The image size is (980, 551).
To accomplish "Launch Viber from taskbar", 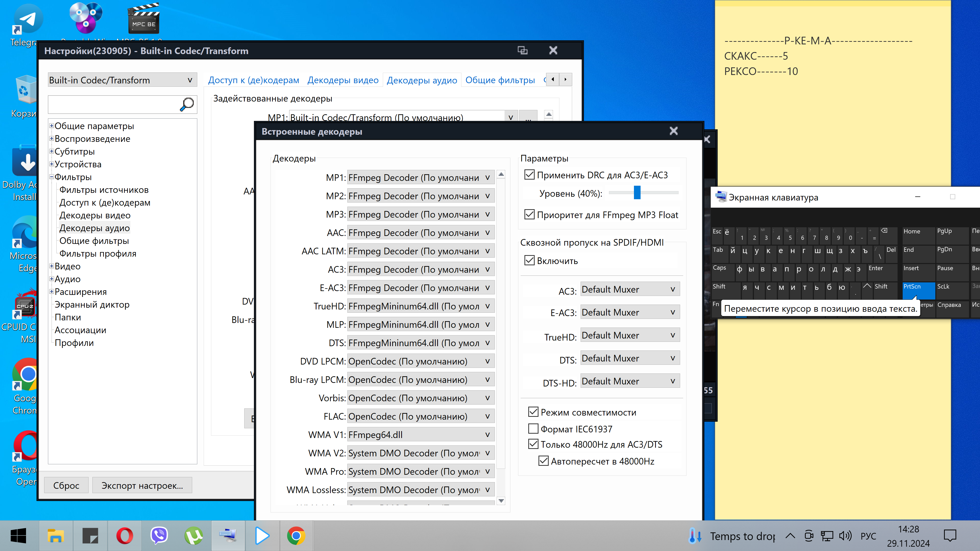I will (x=159, y=536).
